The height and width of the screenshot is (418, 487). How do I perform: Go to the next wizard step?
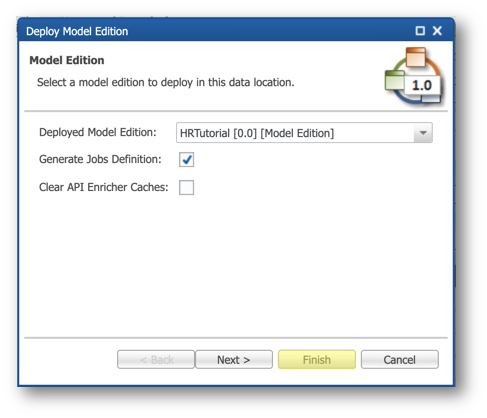(x=234, y=359)
